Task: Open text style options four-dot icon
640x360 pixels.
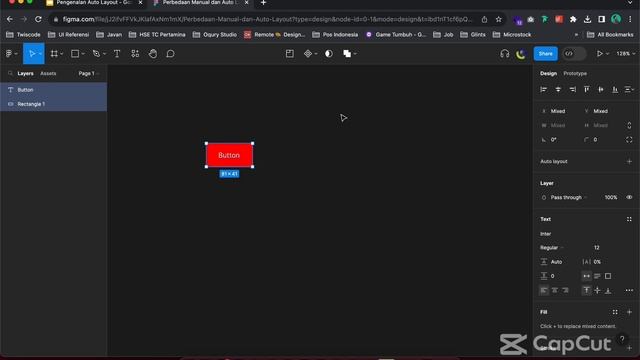Action: tap(629, 219)
